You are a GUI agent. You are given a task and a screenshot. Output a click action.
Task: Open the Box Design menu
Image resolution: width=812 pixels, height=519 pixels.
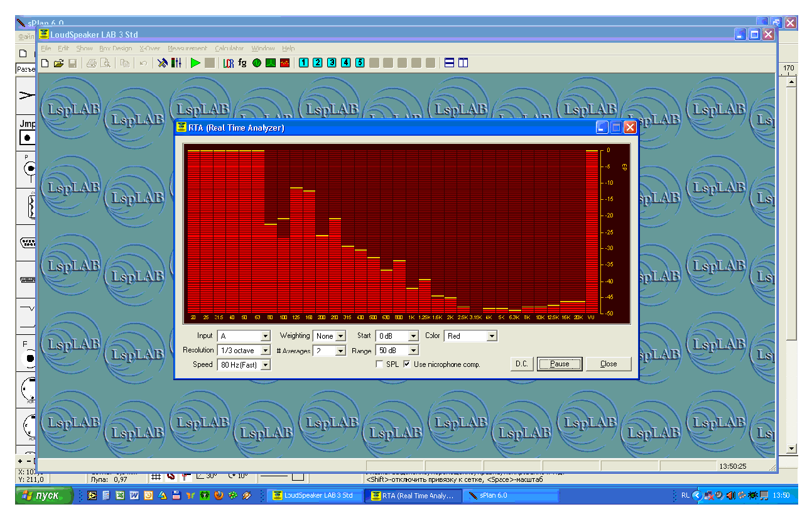(x=116, y=48)
